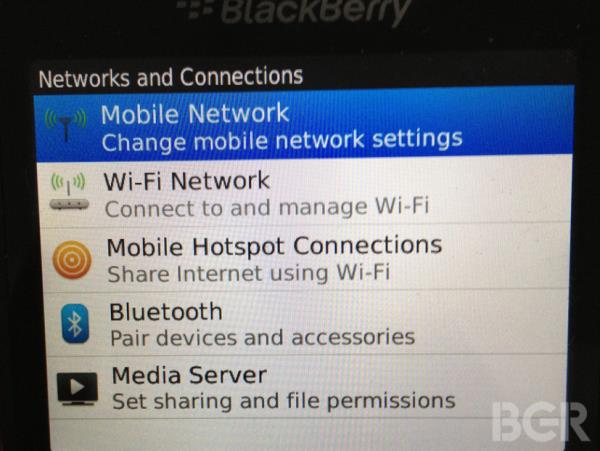The image size is (600, 451).
Task: Click 'Pair devices and accessories' text
Action: pos(262,338)
